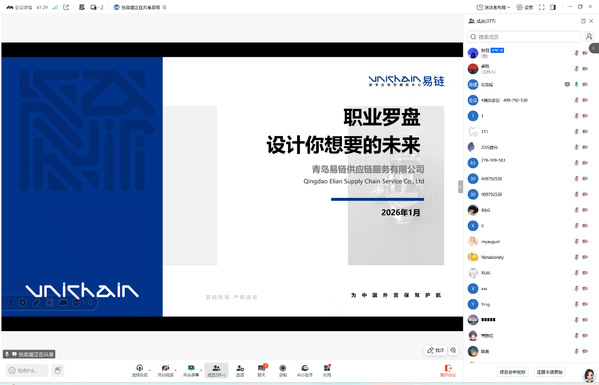This screenshot has height=385, width=599.
Task: Open the transcription icon in top bar
Action: click(x=82, y=7)
